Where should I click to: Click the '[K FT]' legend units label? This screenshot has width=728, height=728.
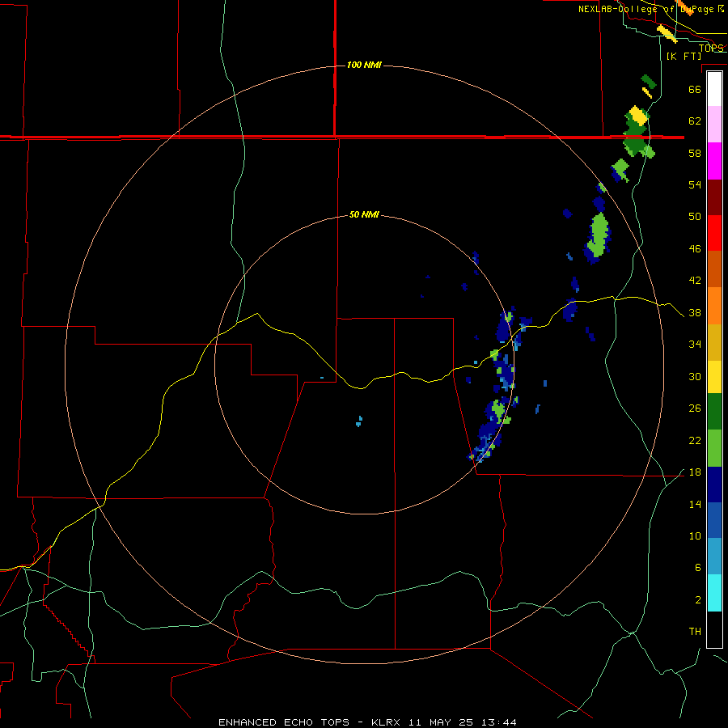(684, 56)
